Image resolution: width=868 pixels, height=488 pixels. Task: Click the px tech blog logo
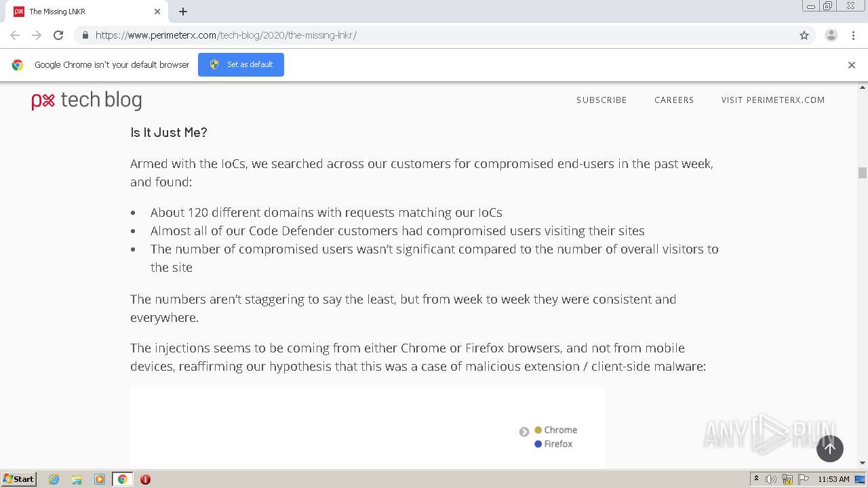[87, 100]
